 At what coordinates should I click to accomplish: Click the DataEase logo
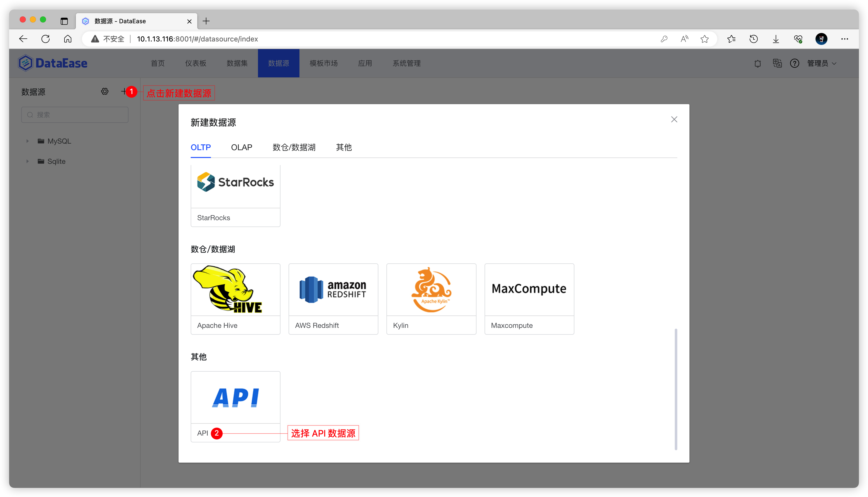(x=53, y=63)
